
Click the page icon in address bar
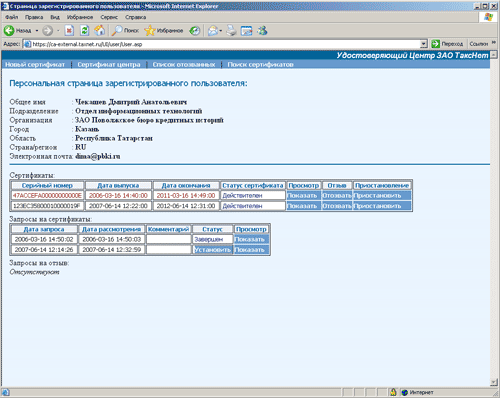point(27,44)
